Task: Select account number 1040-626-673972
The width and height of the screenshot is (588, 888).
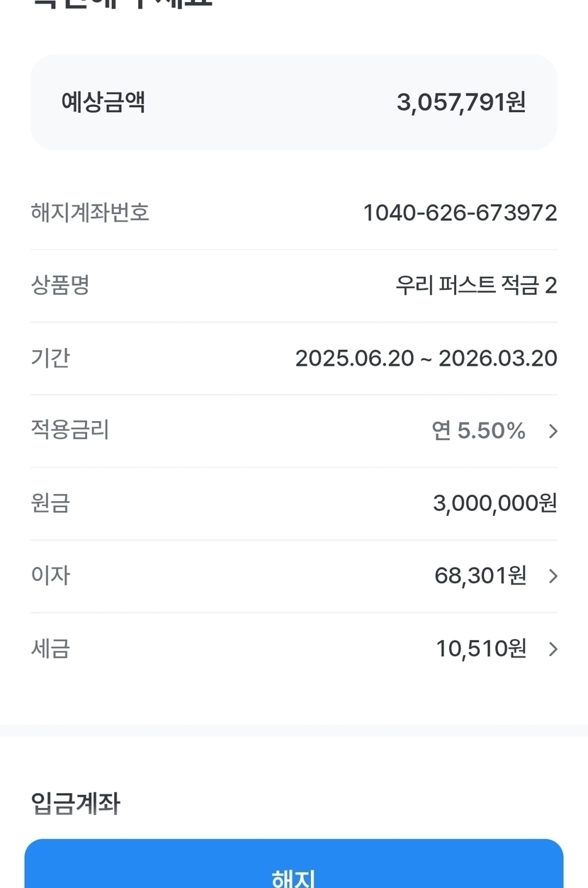Action: click(460, 213)
